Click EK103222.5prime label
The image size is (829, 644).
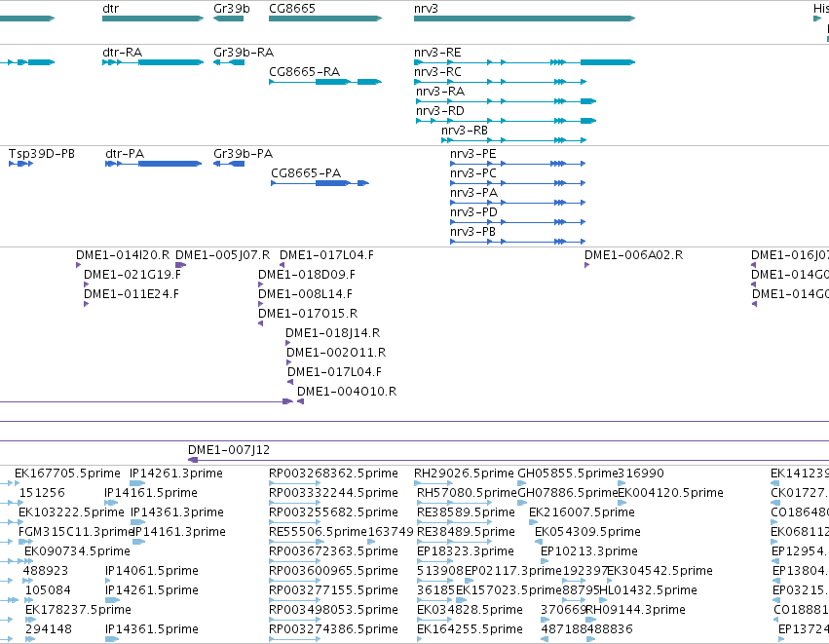pyautogui.click(x=71, y=512)
